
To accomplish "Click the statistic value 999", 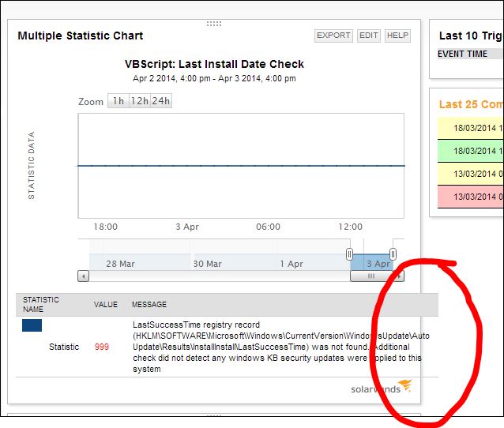I will tap(102, 347).
